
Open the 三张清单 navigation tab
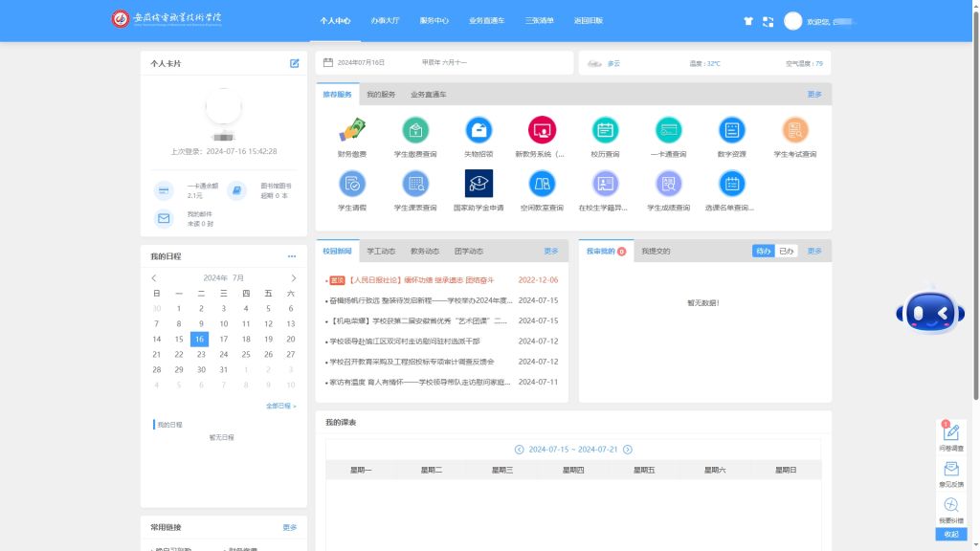click(540, 21)
